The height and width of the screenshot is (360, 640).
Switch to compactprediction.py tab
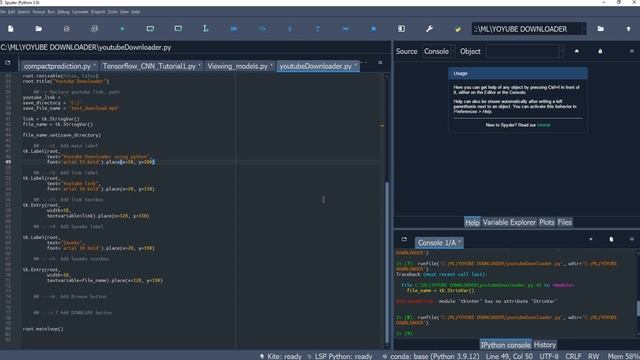[59, 66]
